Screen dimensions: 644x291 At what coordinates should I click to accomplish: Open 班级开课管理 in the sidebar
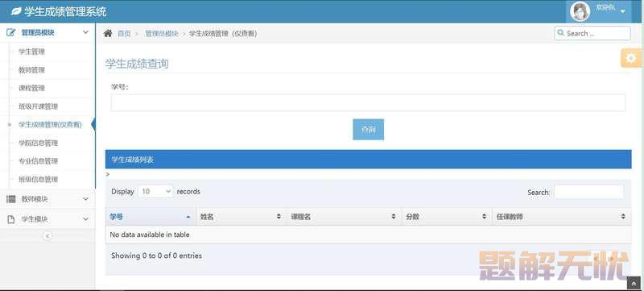point(38,106)
